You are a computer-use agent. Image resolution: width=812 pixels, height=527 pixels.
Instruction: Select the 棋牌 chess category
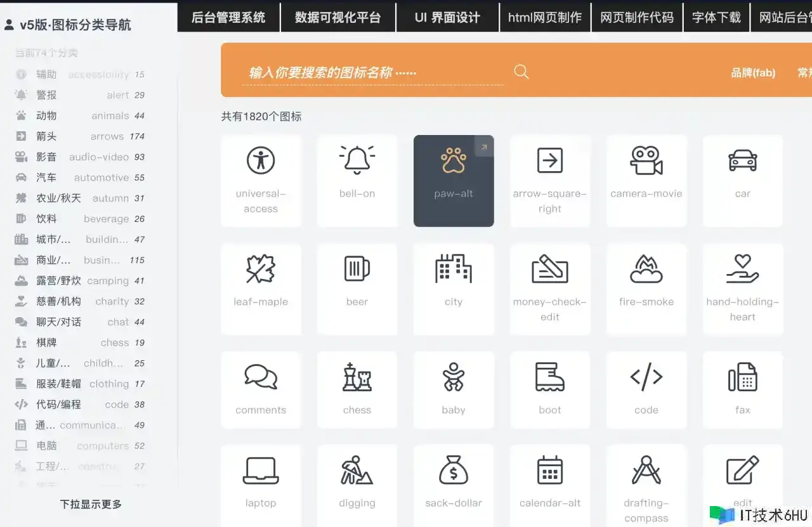(80, 342)
